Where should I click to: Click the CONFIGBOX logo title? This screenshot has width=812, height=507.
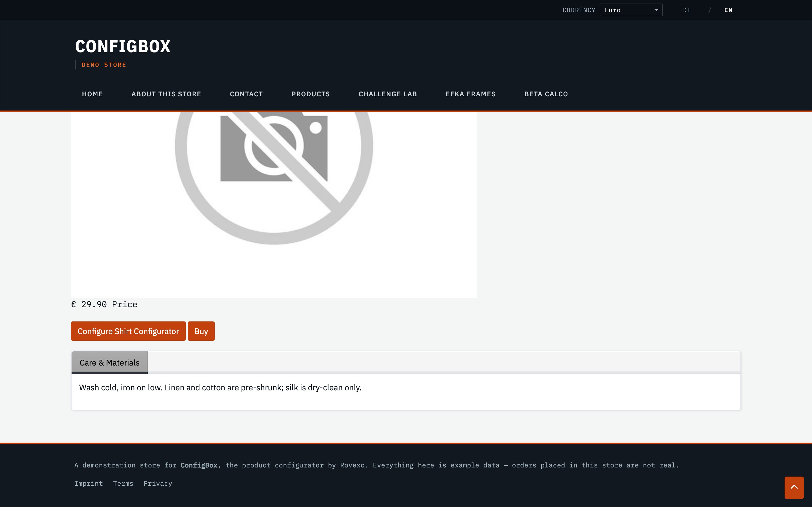pos(123,46)
